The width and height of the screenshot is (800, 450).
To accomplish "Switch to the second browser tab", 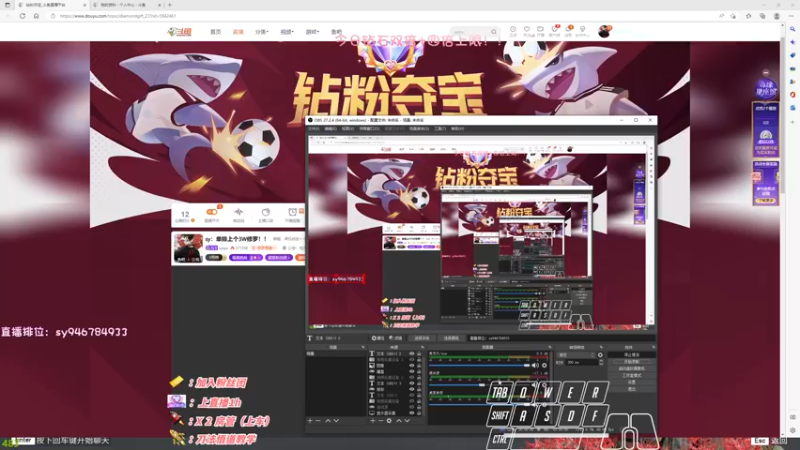I will (x=126, y=5).
